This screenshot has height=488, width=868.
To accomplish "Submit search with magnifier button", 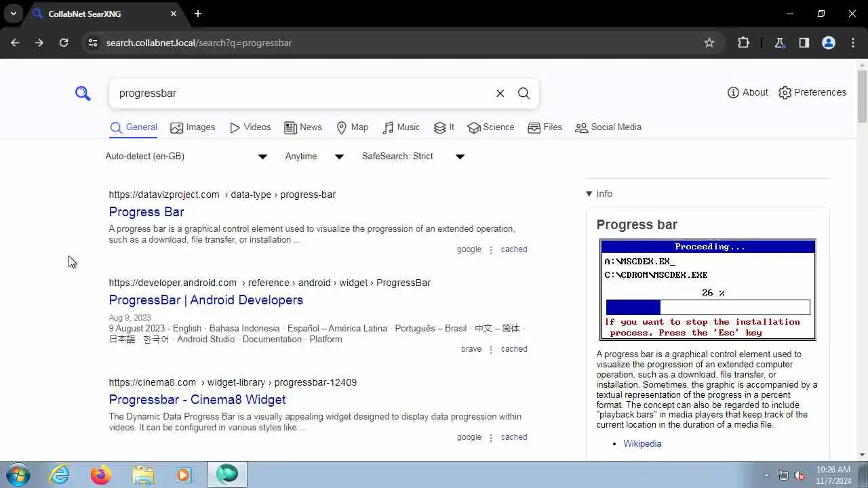I will [524, 94].
